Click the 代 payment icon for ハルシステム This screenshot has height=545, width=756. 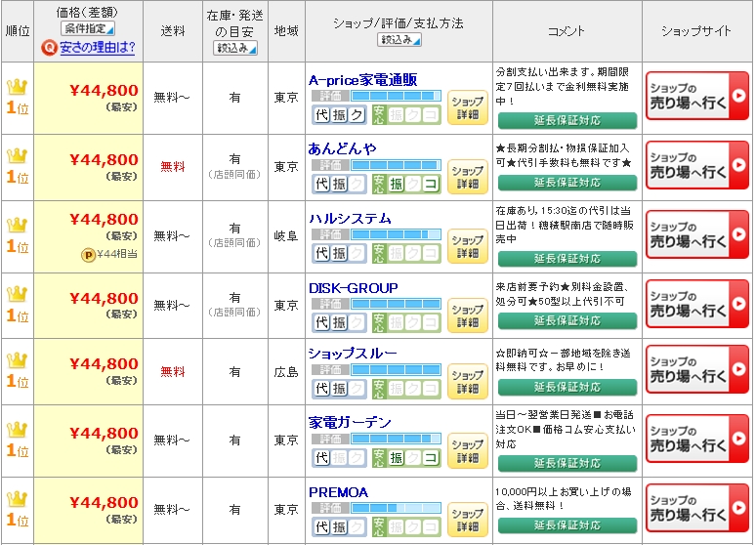pyautogui.click(x=321, y=253)
